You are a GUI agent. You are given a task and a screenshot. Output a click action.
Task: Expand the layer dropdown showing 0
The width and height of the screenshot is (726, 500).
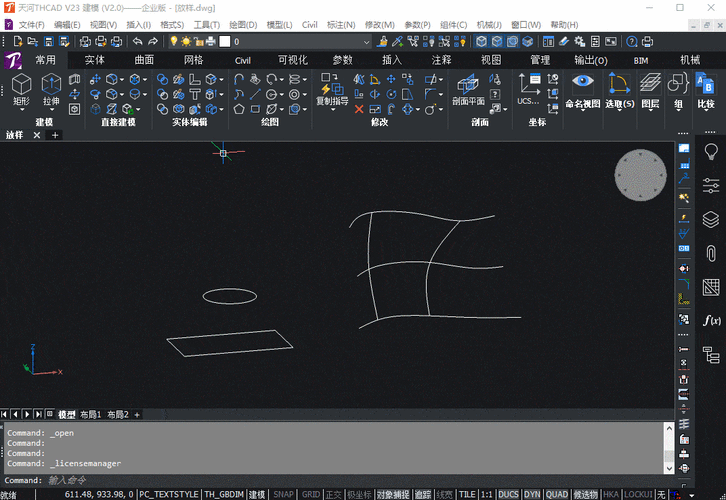(366, 41)
